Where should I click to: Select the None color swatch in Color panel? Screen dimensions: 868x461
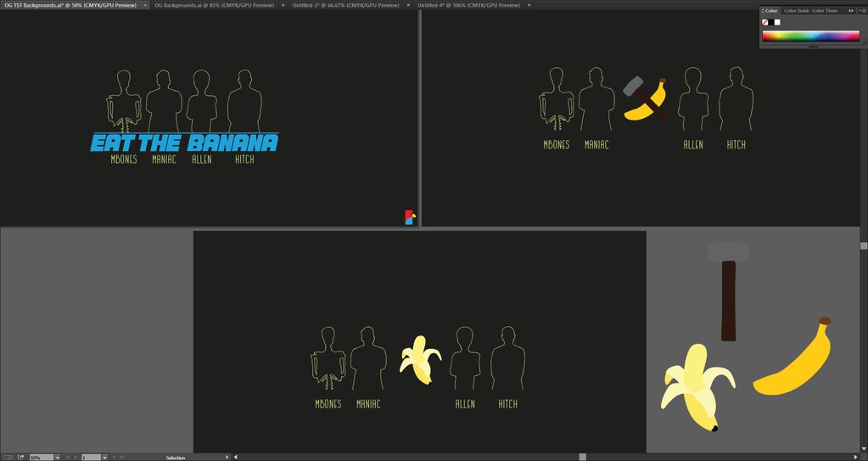coord(766,22)
